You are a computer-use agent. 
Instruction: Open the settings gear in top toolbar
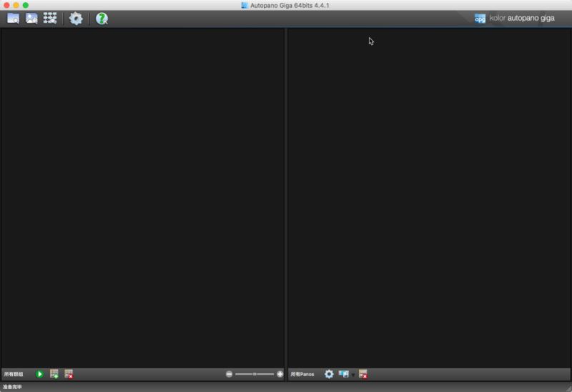pos(76,19)
